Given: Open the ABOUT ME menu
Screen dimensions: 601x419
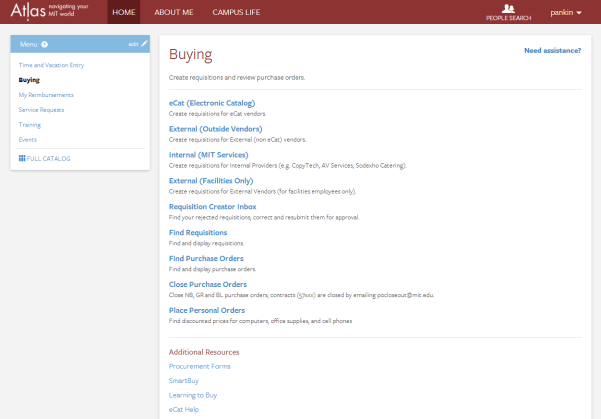Looking at the screenshot, I should [x=174, y=12].
